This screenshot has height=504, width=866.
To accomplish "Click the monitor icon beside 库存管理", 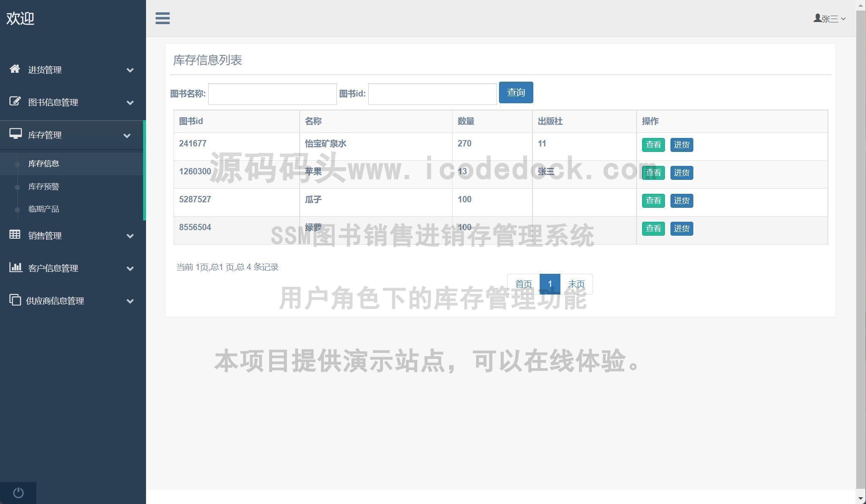I will (x=15, y=134).
